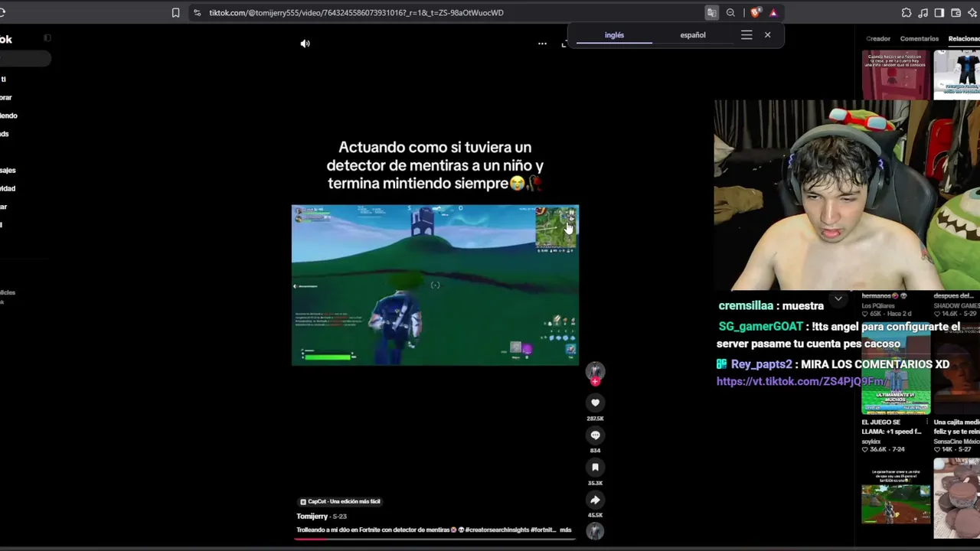The image size is (980, 551).
Task: Switch to the Relacionados tab
Action: (964, 38)
